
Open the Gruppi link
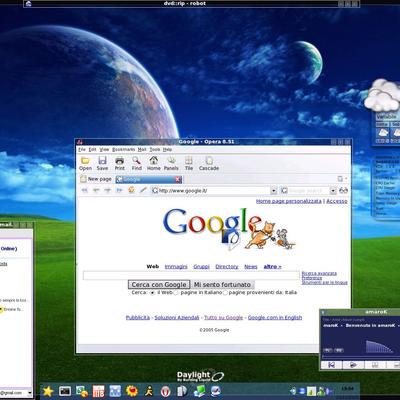(x=202, y=267)
